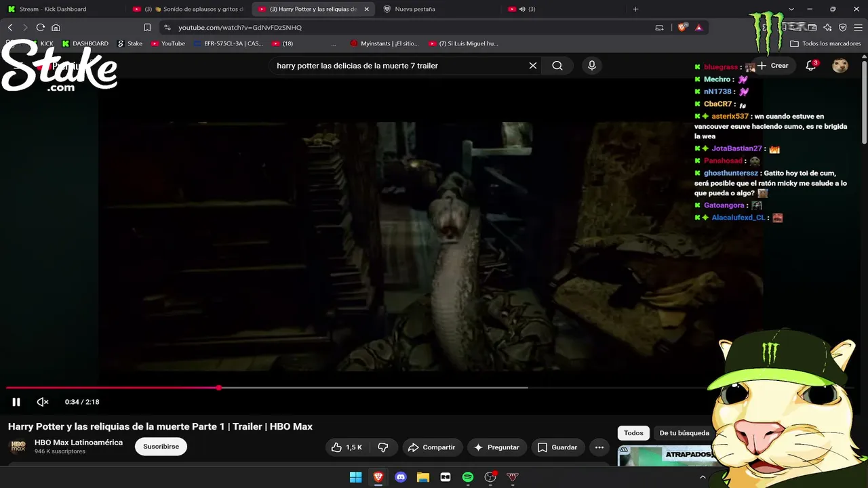Open the Windows Start menu
Viewport: 868px width, 488px height.
(355, 477)
